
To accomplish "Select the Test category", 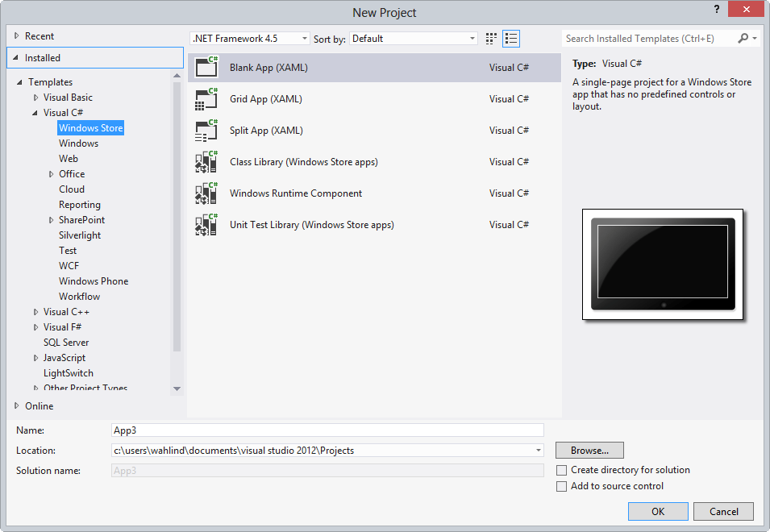I will click(68, 251).
